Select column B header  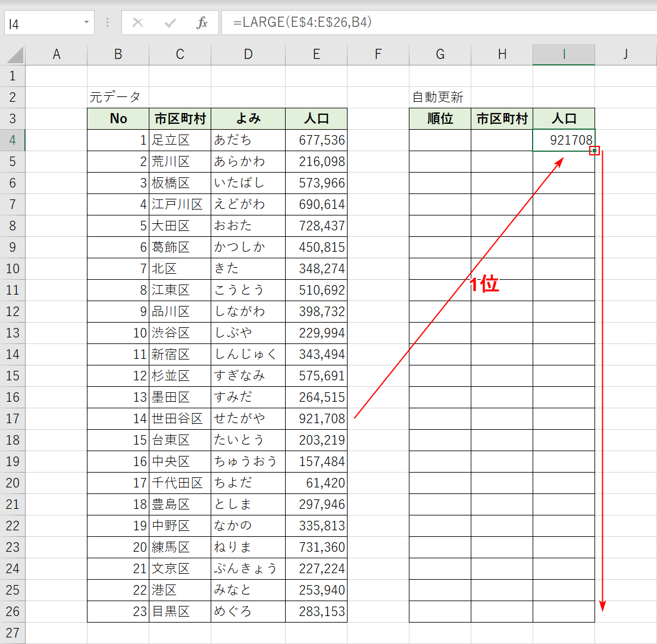[118, 55]
